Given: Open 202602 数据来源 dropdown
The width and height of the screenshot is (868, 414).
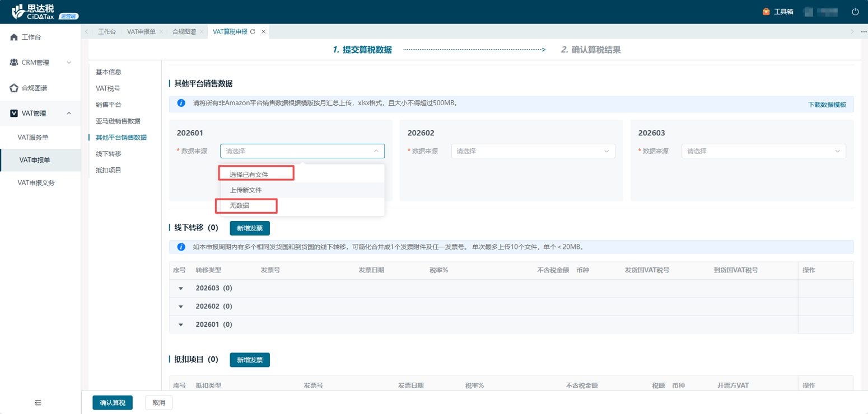Looking at the screenshot, I should [533, 151].
